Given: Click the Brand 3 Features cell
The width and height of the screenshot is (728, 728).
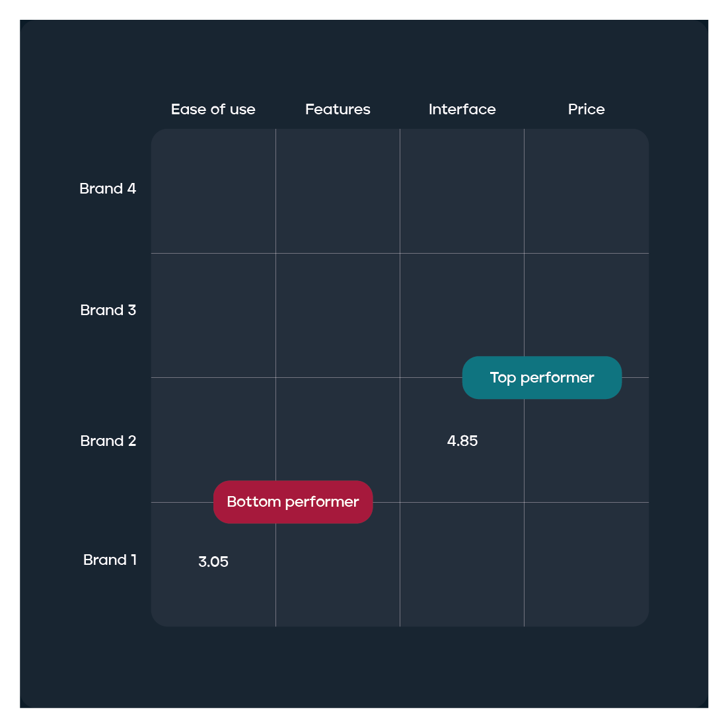Looking at the screenshot, I should coord(338,315).
